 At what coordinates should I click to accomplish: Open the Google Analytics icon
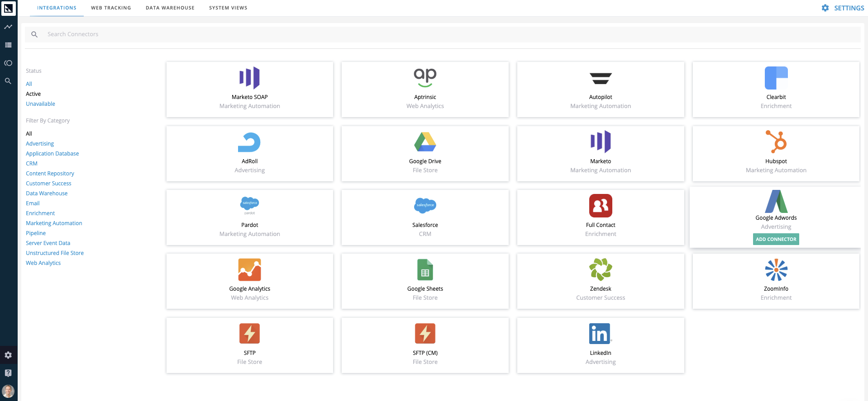(249, 270)
